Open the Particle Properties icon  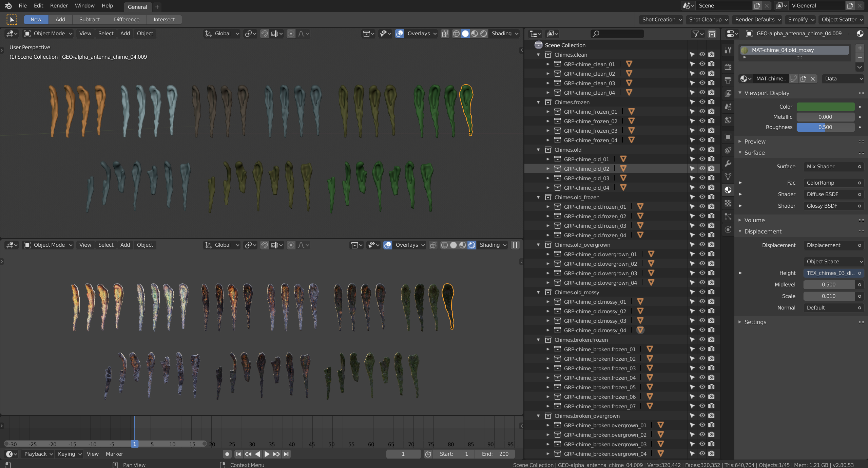click(x=728, y=216)
